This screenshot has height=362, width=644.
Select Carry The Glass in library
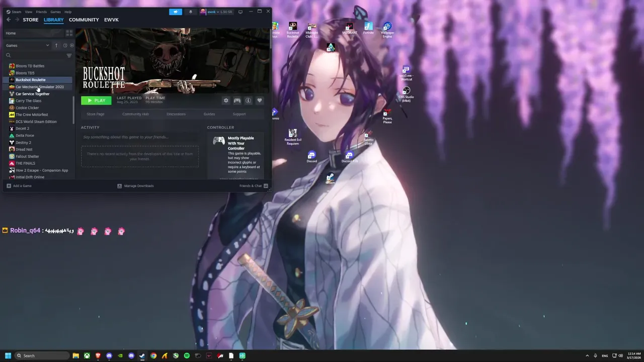point(38,101)
